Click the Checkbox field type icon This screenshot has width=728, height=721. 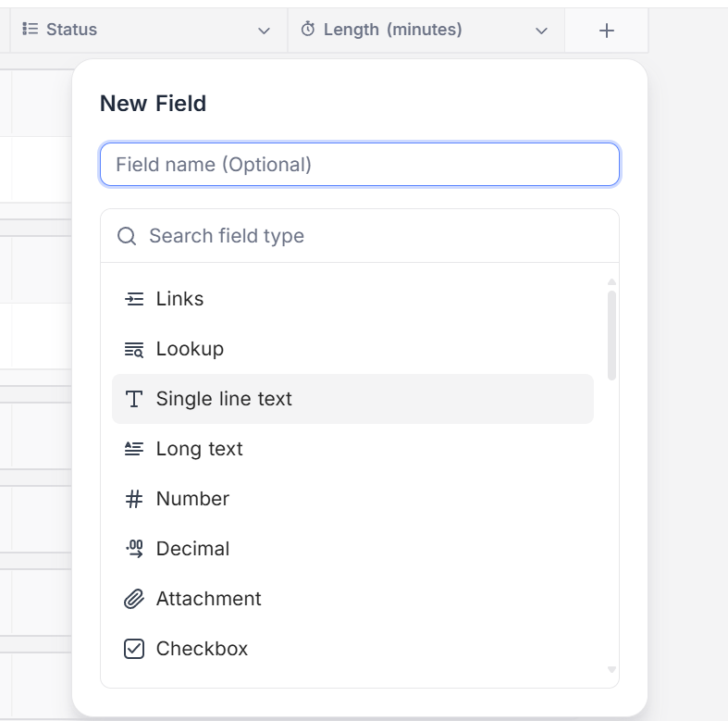click(x=134, y=649)
